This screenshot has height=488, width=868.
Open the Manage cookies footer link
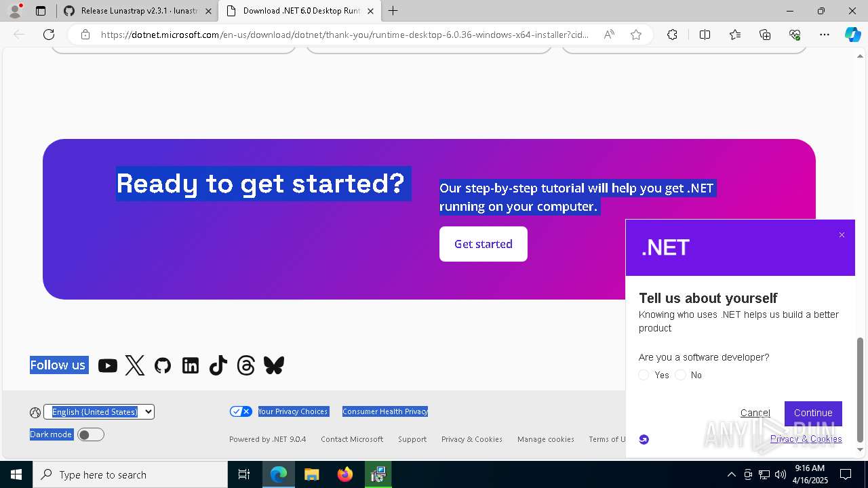pyautogui.click(x=546, y=439)
